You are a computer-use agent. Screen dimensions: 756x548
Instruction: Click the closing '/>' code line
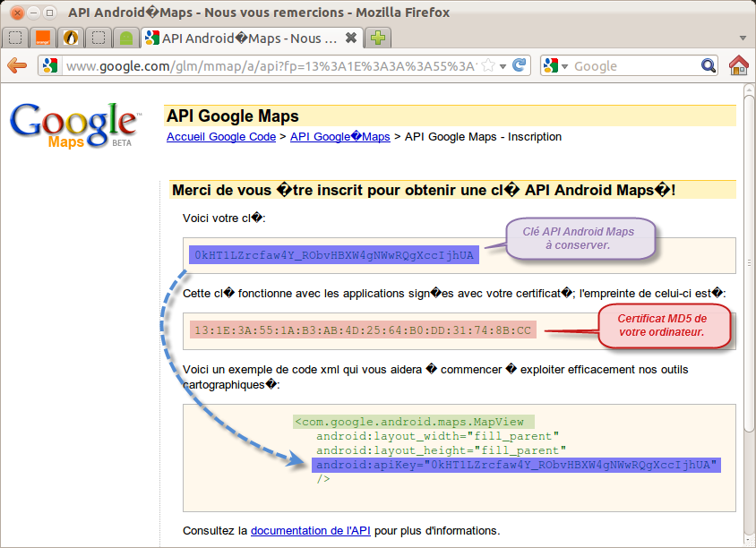click(323, 479)
